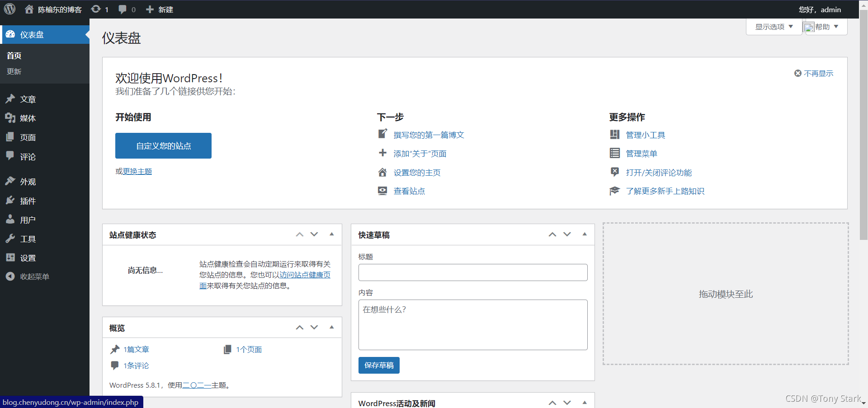Toggle 快速草稿 panel collapse triangle
The image size is (868, 408).
point(585,234)
